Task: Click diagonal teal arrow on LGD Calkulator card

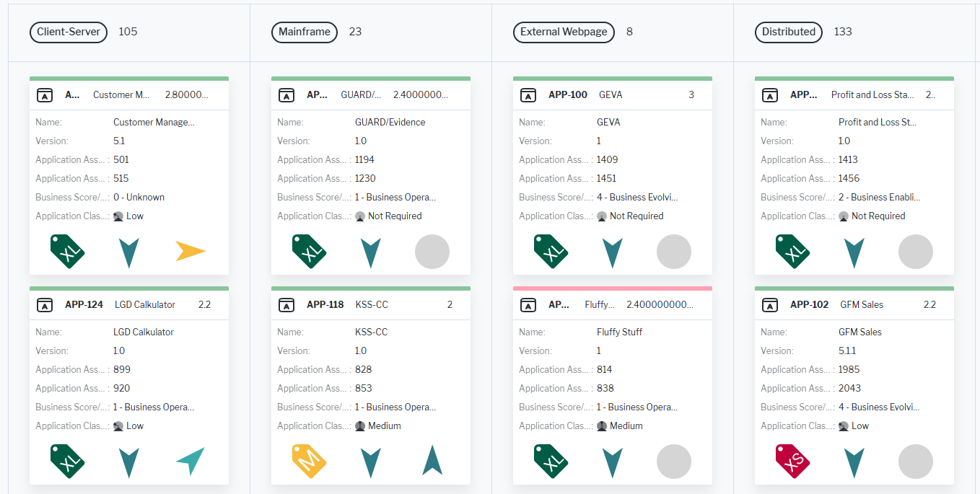Action: point(191,462)
